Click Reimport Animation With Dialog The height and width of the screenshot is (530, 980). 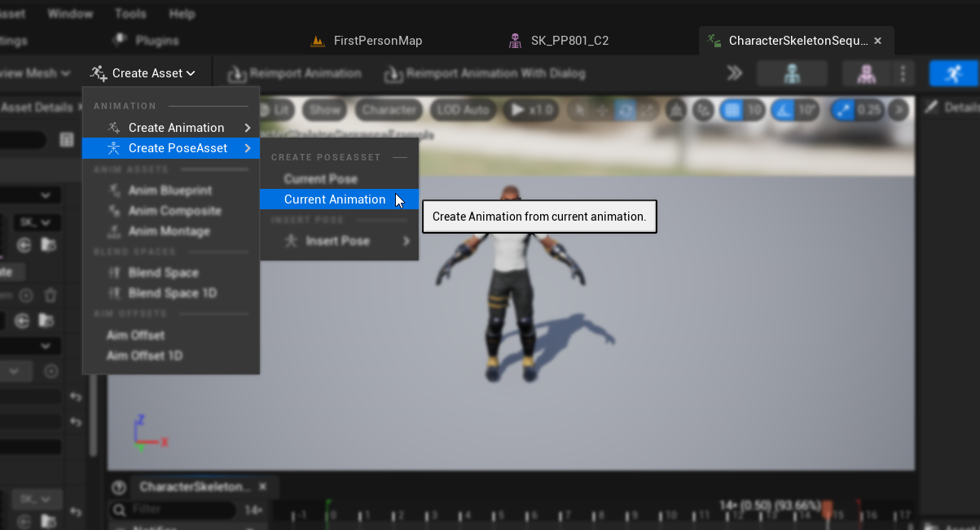point(485,73)
